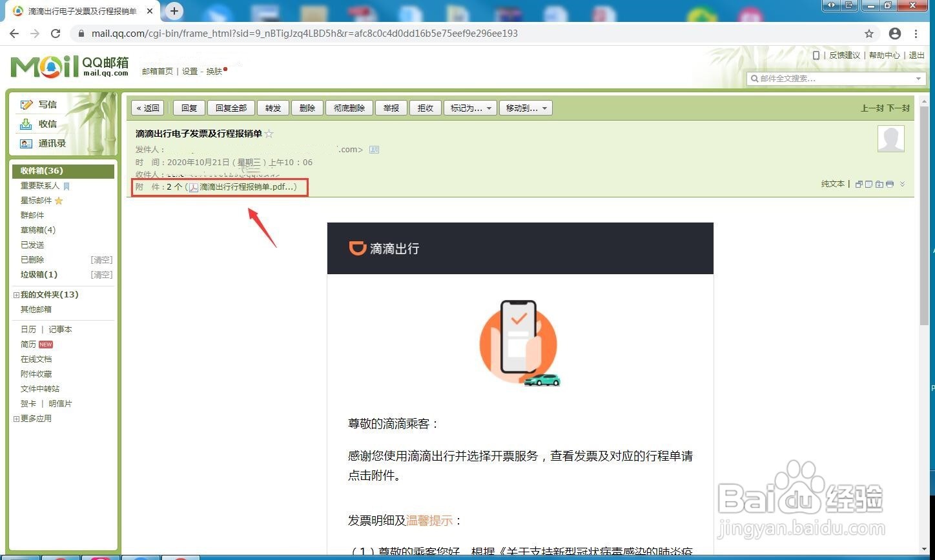Open the PDF attachment icon 滴滴出行行程报销单
The height and width of the screenshot is (560, 935).
click(x=193, y=187)
